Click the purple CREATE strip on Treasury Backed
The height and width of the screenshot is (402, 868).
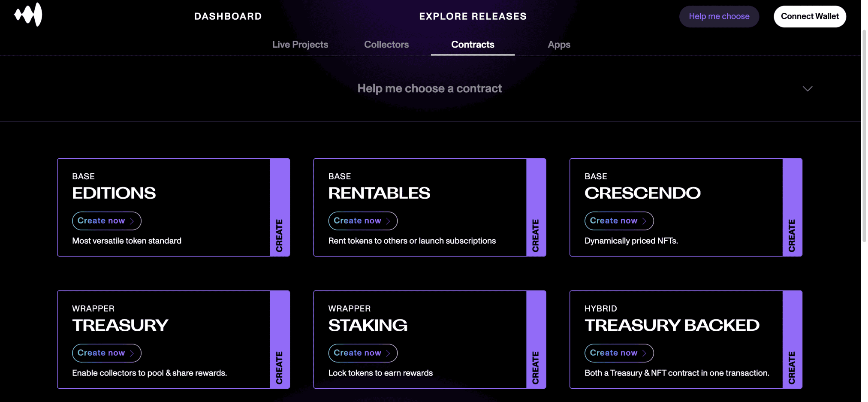tap(792, 339)
